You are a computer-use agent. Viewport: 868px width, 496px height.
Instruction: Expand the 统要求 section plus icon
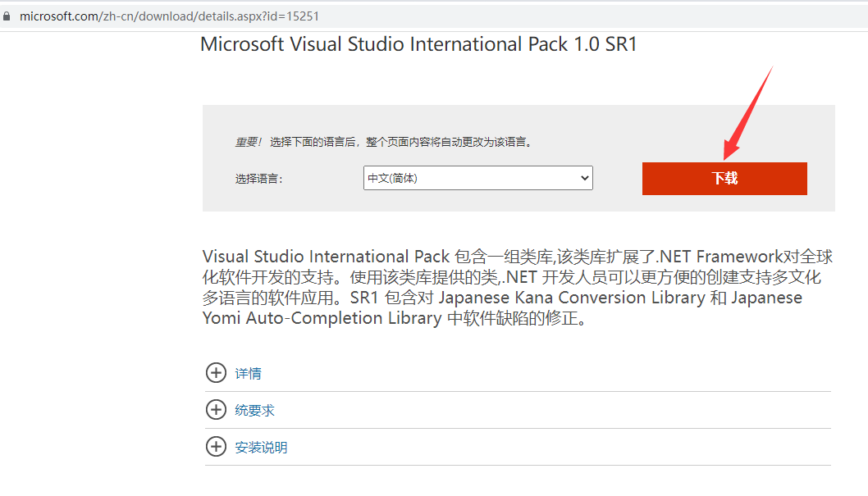pyautogui.click(x=216, y=410)
